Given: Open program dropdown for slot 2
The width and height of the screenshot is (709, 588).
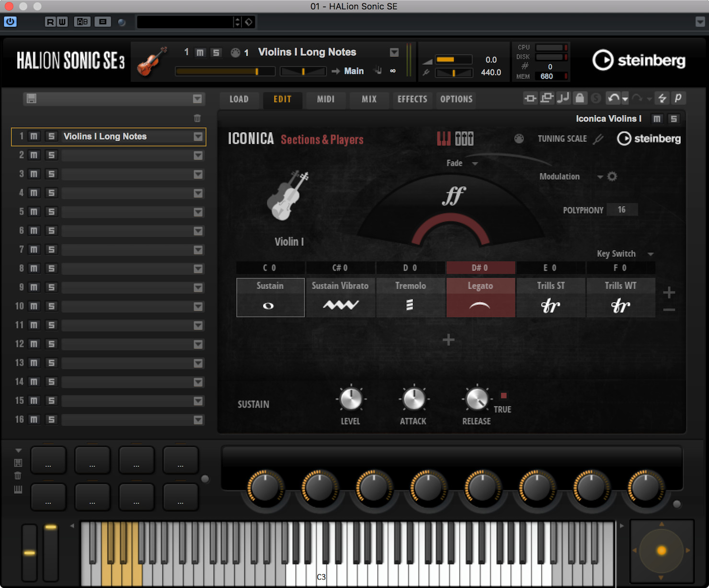Looking at the screenshot, I should pos(198,156).
